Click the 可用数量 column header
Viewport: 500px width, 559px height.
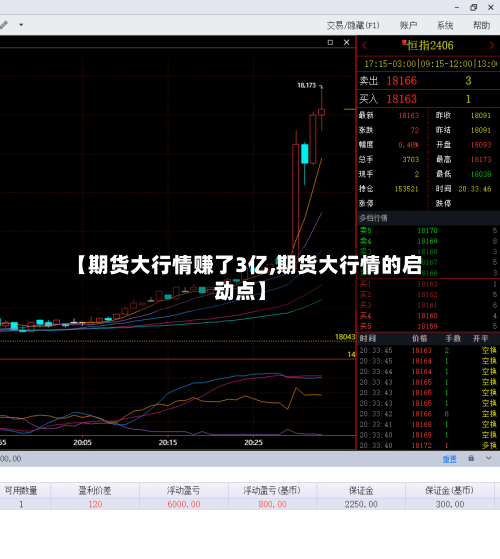tap(21, 491)
